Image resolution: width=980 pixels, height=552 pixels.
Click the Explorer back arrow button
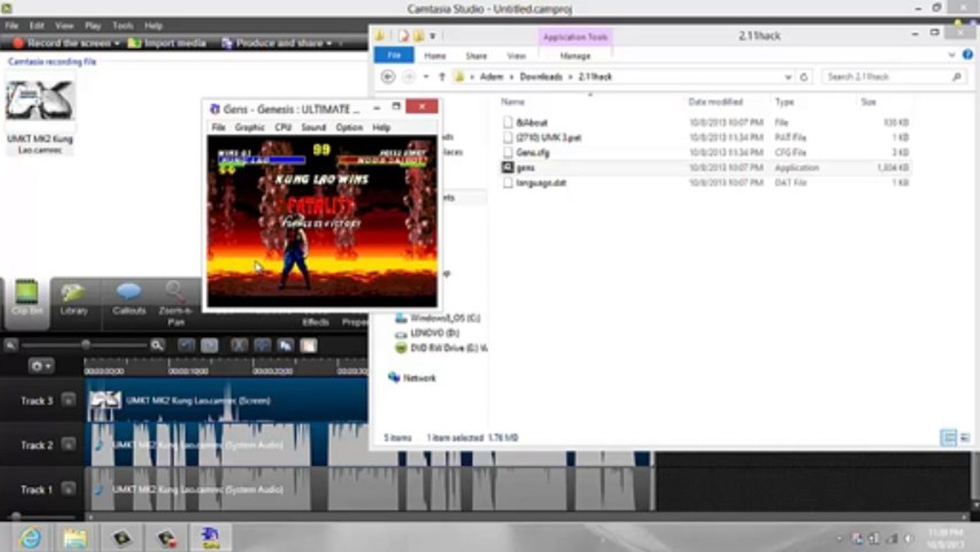388,77
